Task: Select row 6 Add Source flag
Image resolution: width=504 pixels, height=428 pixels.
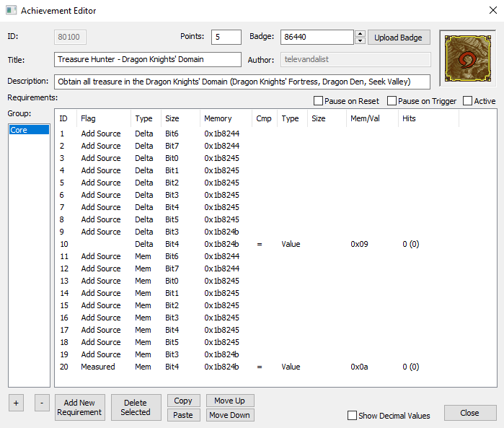Action: click(101, 195)
